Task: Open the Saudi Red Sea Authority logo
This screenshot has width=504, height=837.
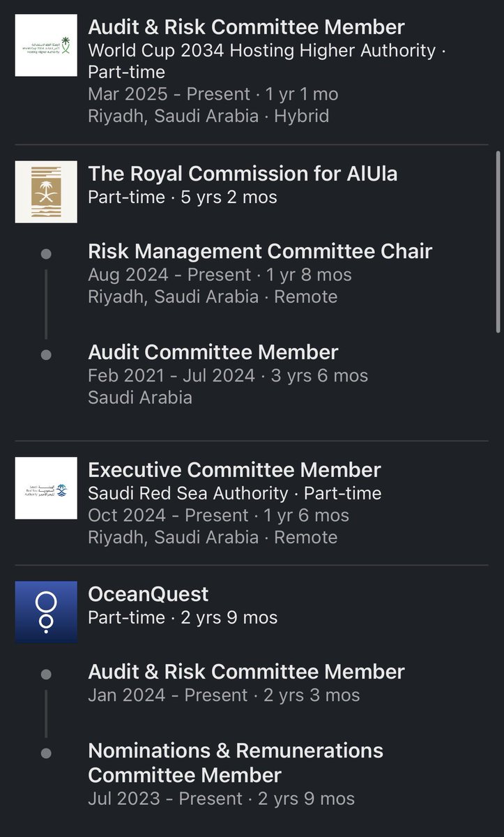Action: pos(46,488)
